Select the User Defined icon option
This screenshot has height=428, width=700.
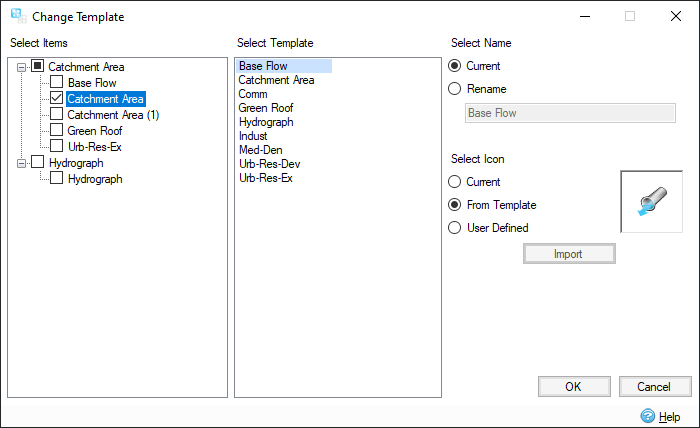click(x=456, y=228)
